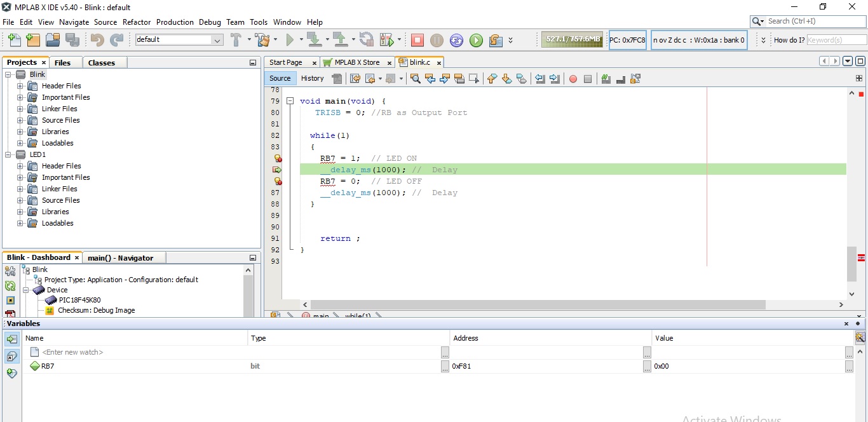Click the Next Bookmark icon
Viewport: 868px width, 422px height.
[507, 79]
